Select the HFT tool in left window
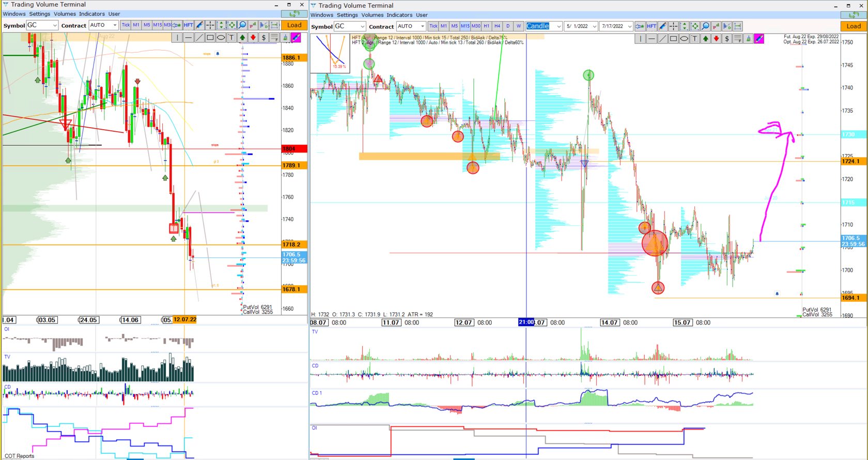The width and height of the screenshot is (868, 460). 188,25
